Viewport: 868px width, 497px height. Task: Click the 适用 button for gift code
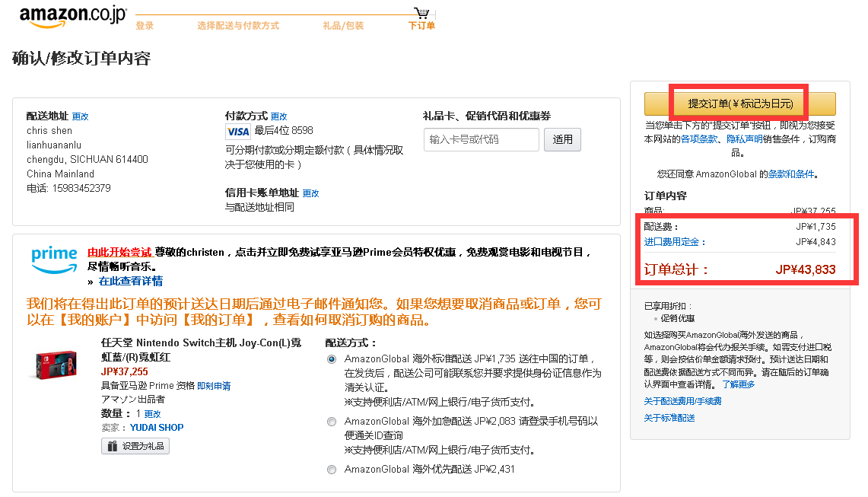coord(562,139)
